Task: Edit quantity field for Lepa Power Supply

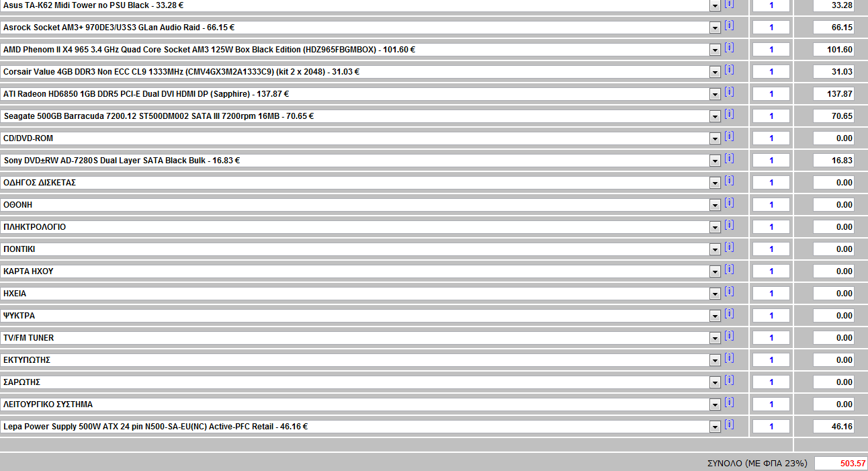Action: 771,427
